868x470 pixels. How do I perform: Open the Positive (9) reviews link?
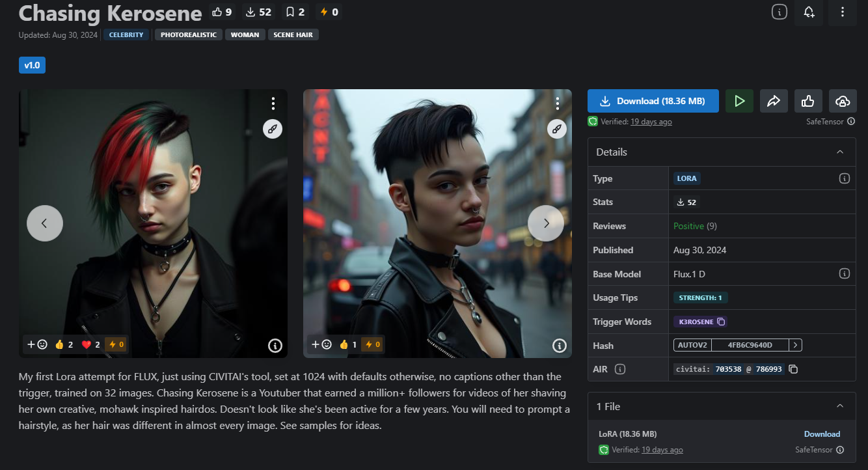click(695, 226)
